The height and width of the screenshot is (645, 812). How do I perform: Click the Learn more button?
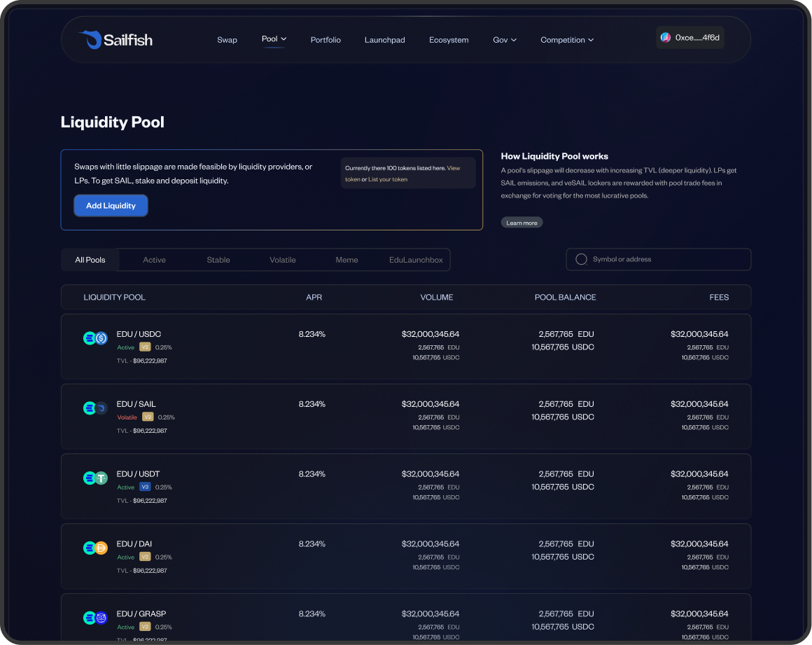click(x=521, y=223)
